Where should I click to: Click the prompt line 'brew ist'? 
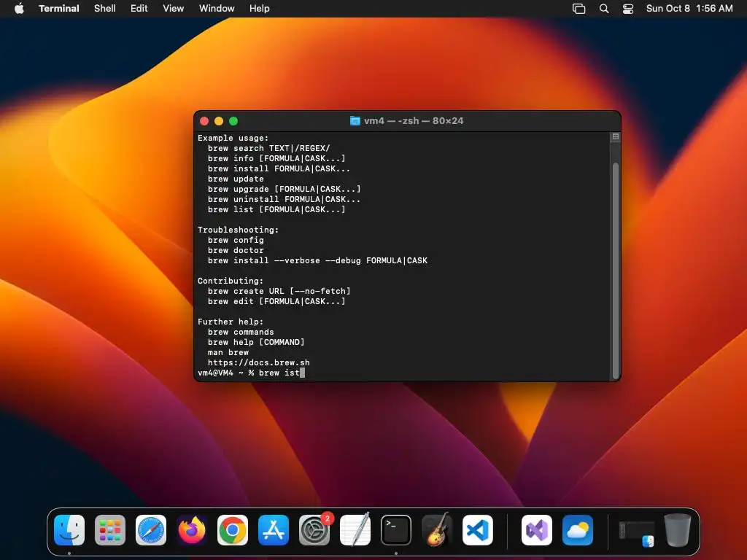pyautogui.click(x=251, y=373)
